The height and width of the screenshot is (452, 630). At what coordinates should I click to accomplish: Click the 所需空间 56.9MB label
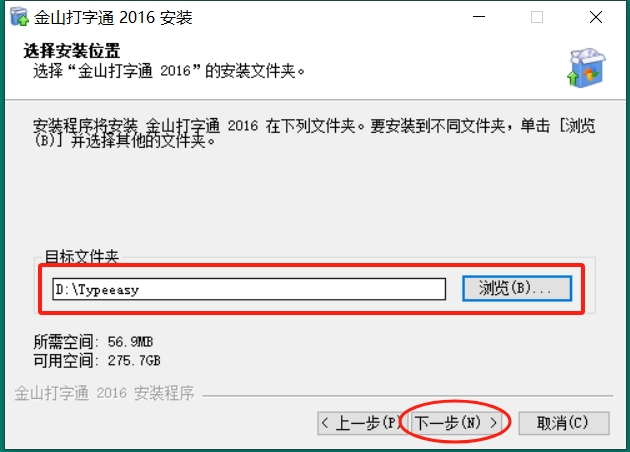pyautogui.click(x=93, y=342)
